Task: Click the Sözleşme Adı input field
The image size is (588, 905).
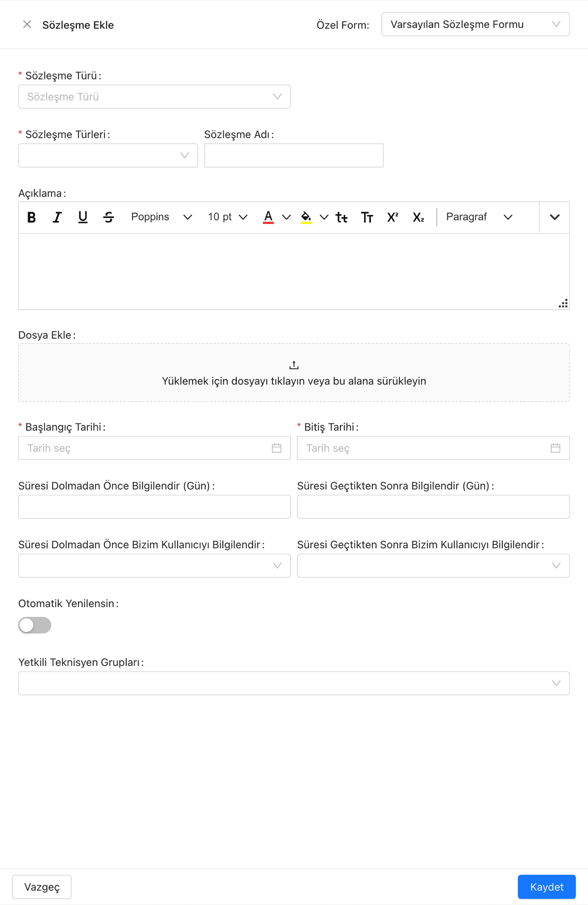Action: click(x=294, y=155)
